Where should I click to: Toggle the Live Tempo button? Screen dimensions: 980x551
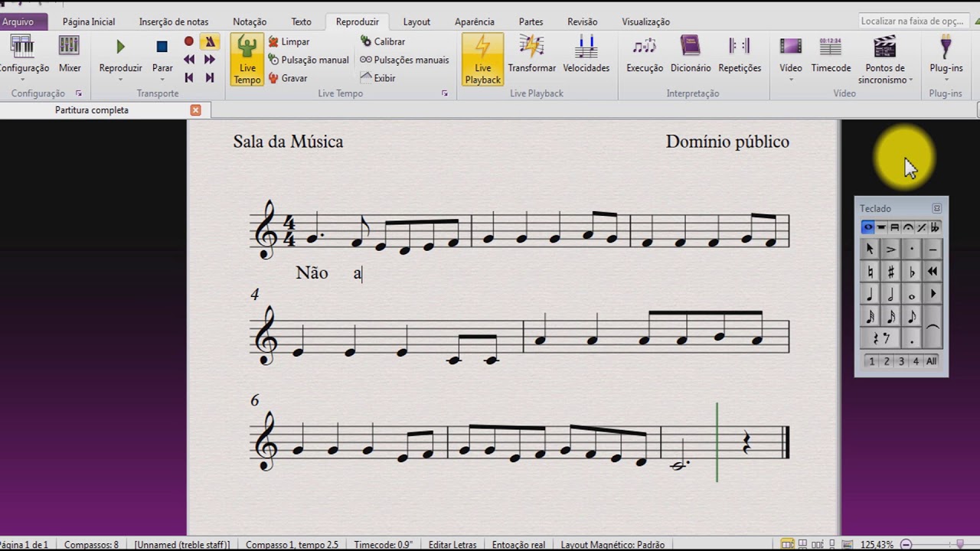coord(247,59)
